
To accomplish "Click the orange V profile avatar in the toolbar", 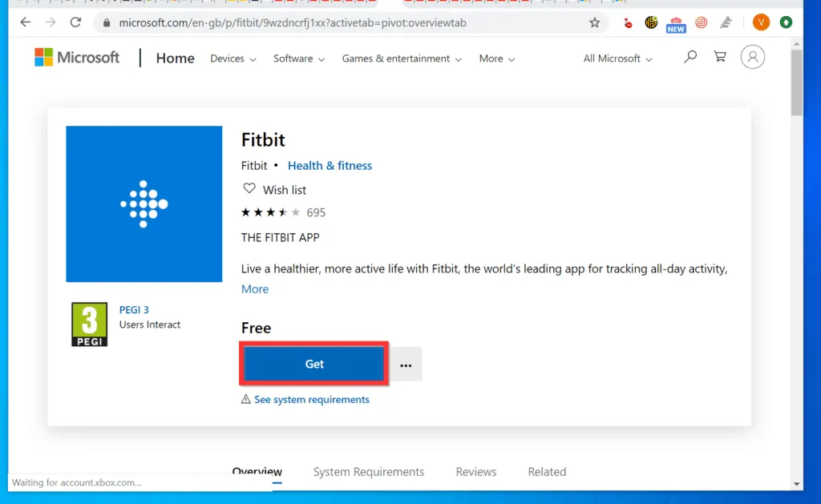I will point(760,22).
